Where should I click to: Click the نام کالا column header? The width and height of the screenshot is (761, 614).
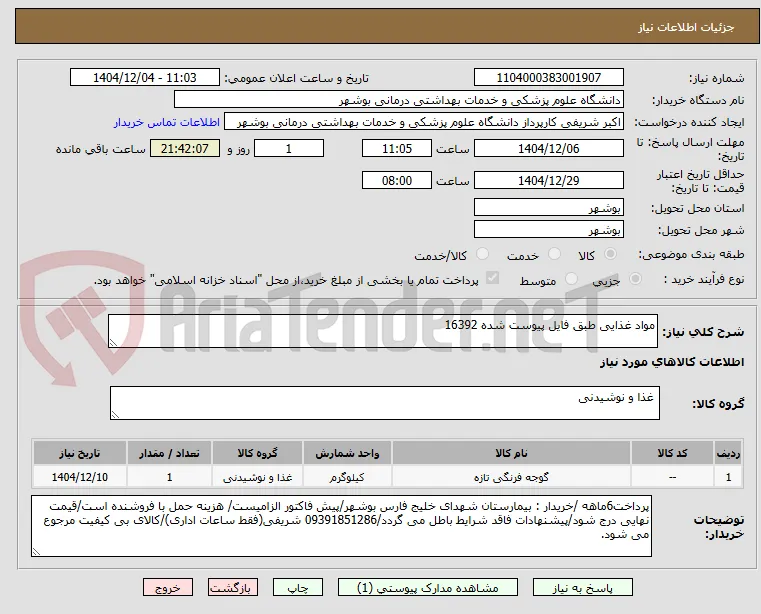tap(512, 453)
